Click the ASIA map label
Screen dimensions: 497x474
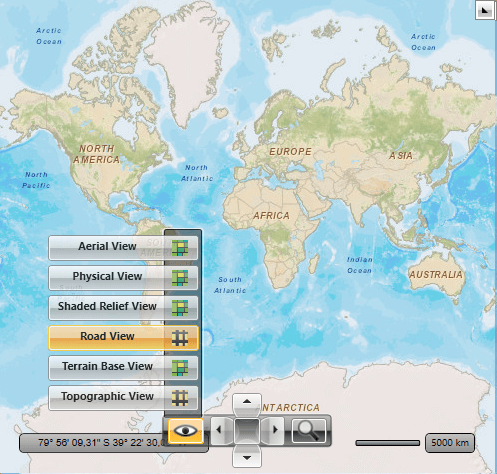click(x=401, y=155)
